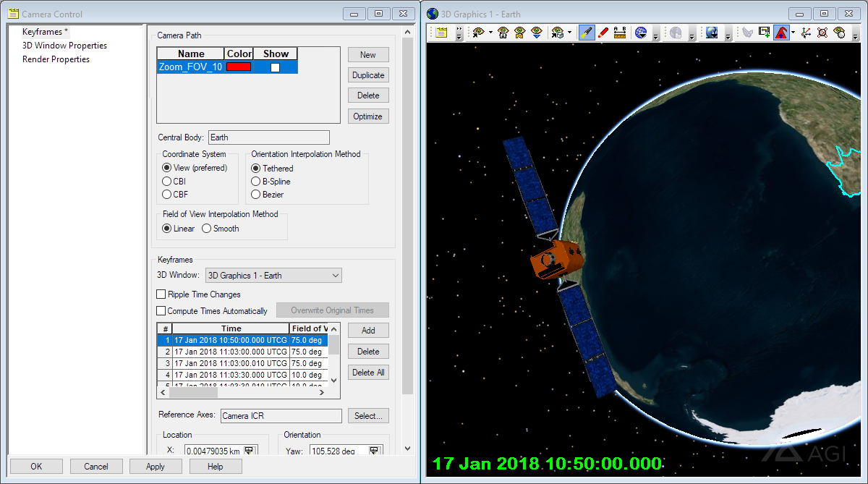Image resolution: width=868 pixels, height=484 pixels.
Task: Open Render Properties page
Action: point(56,59)
